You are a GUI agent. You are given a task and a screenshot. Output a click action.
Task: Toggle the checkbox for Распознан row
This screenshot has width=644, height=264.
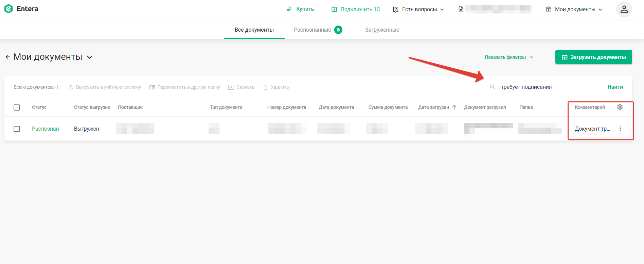click(17, 129)
